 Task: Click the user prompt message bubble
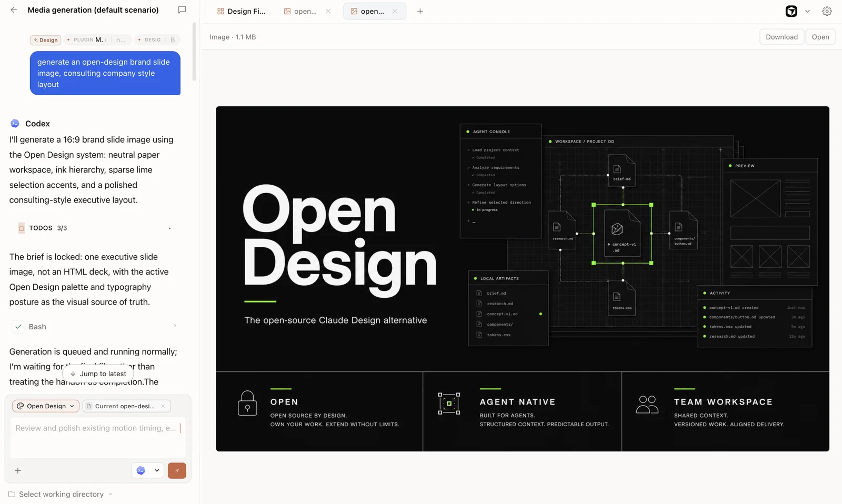[105, 73]
